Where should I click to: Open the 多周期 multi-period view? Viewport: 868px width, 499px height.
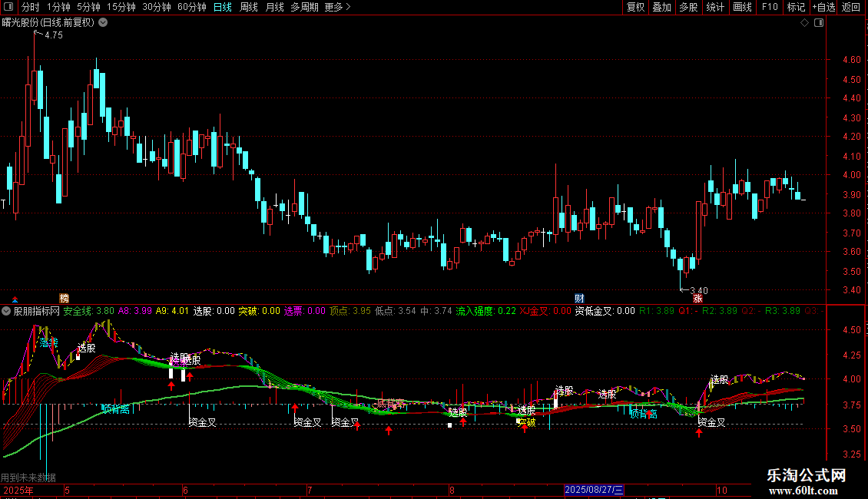tap(304, 7)
